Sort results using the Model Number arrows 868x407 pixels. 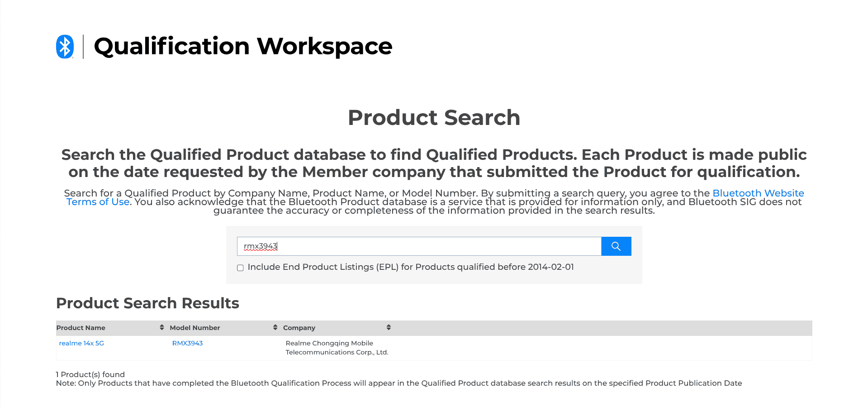point(275,327)
